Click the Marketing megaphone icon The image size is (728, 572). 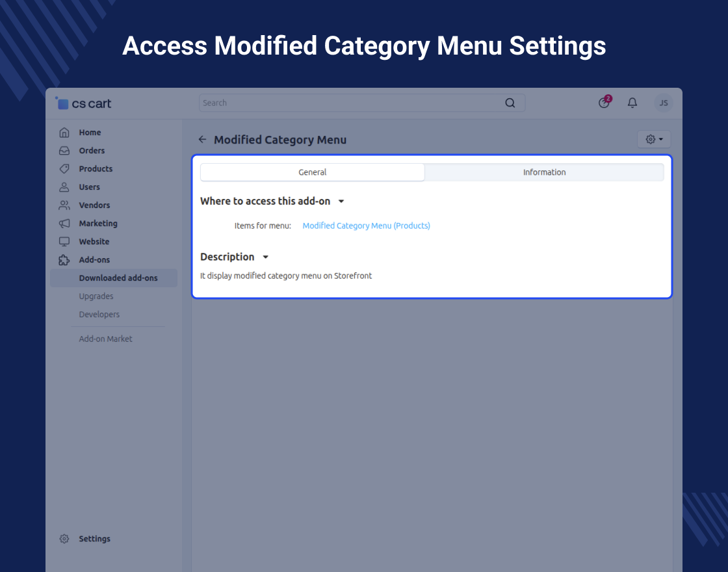64,224
